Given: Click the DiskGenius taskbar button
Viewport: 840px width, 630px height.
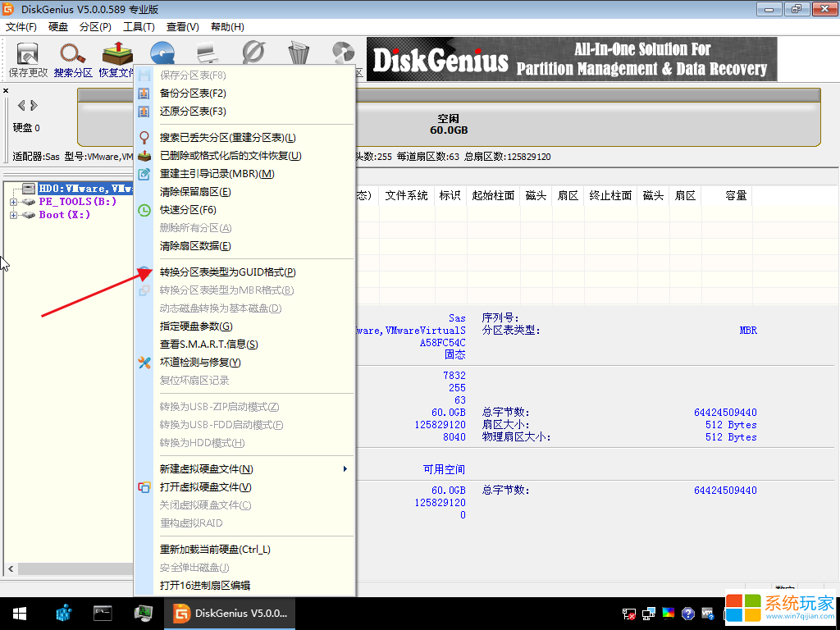Looking at the screenshot, I should (230, 614).
